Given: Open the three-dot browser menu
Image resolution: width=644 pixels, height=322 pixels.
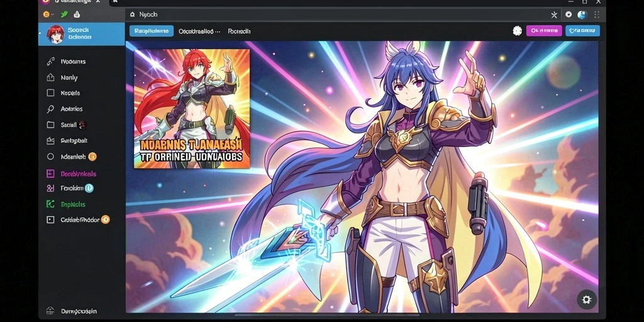Looking at the screenshot, I should [x=597, y=14].
